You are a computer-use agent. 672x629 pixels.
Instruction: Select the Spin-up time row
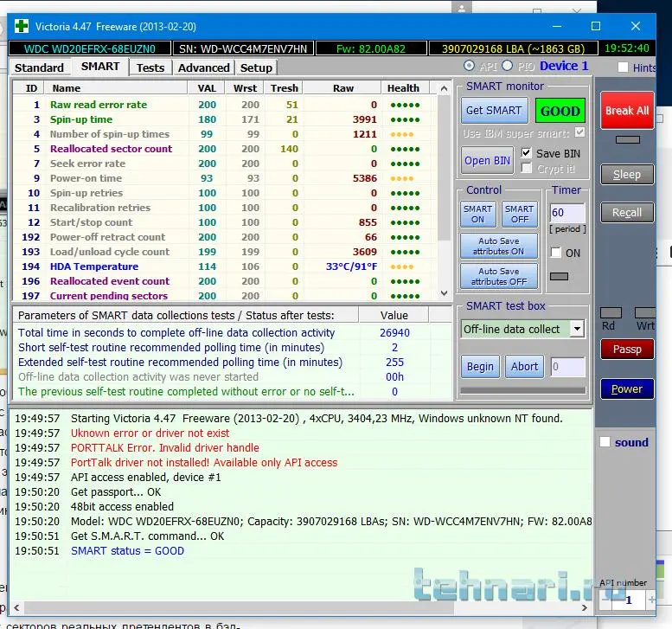tap(225, 119)
